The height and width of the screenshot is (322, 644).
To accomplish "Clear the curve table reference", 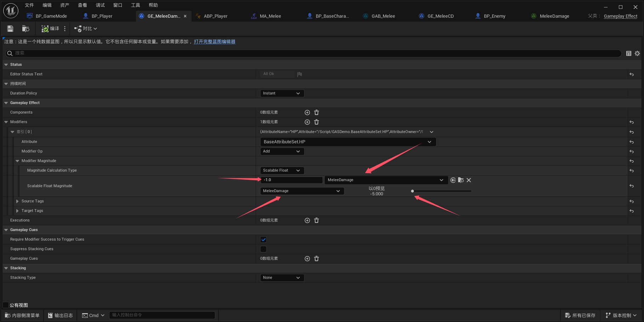I will click(469, 180).
